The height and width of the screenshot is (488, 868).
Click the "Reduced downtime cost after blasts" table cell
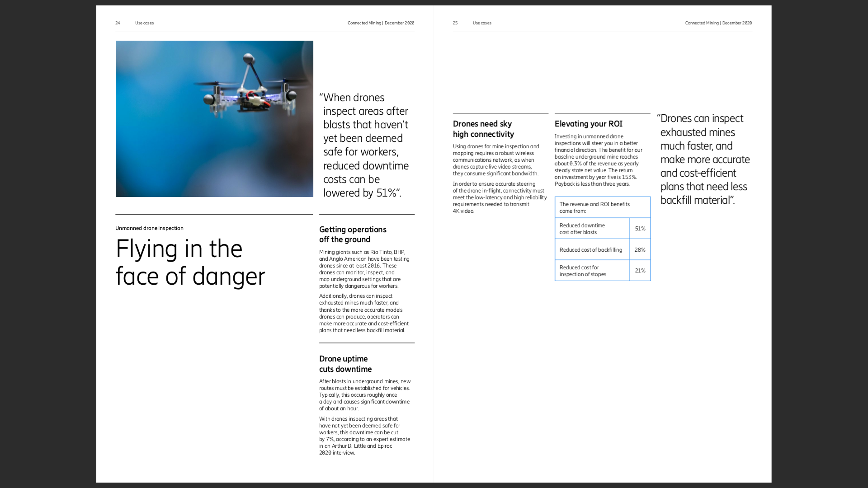tap(592, 229)
